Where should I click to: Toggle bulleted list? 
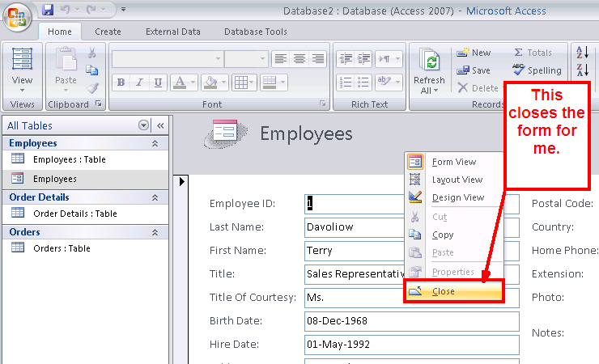click(x=364, y=83)
